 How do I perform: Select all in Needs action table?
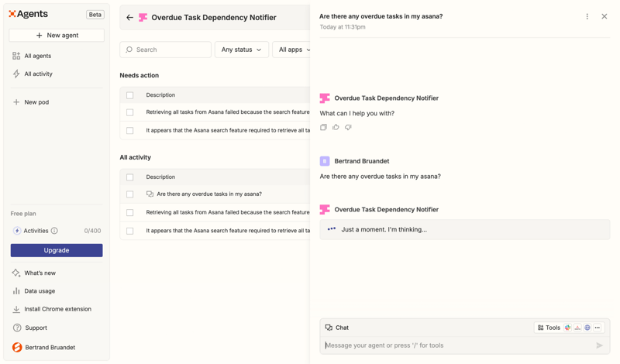coord(129,95)
